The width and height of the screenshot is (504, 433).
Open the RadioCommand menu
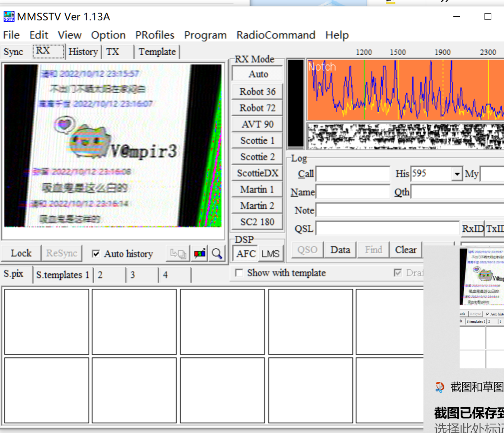275,35
